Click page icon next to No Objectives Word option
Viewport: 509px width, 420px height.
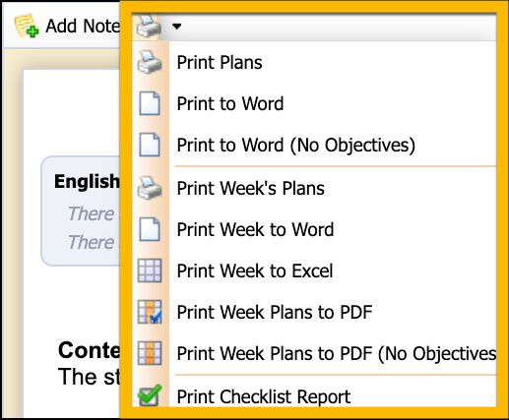[x=150, y=145]
